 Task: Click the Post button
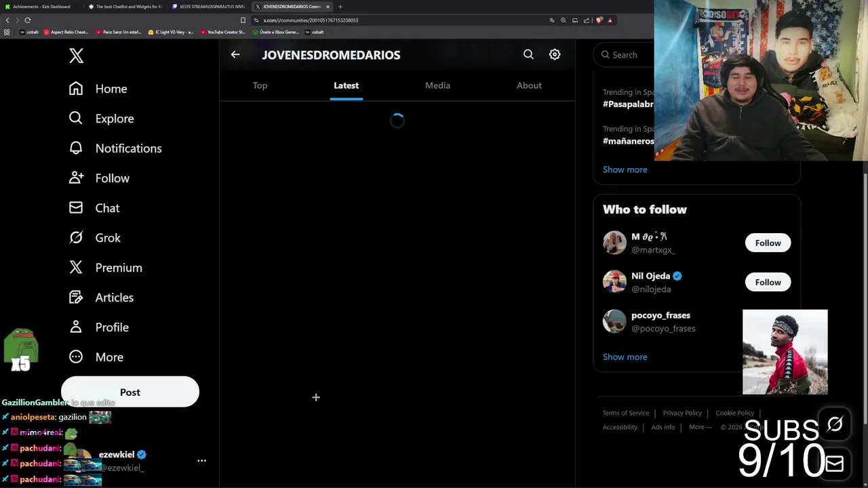pyautogui.click(x=130, y=392)
